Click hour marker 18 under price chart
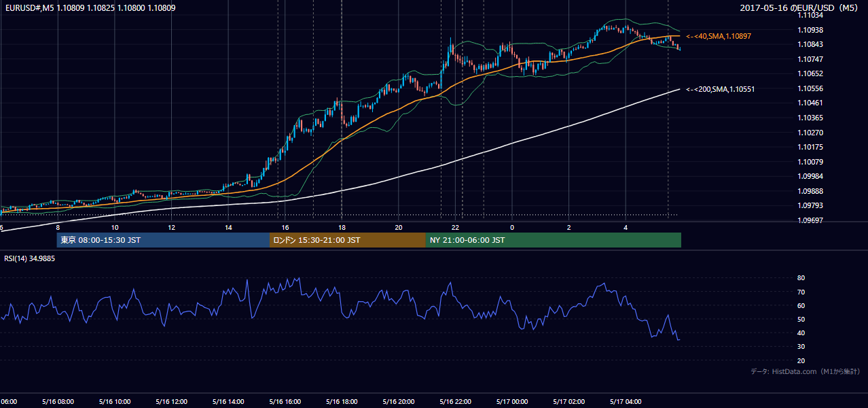 point(342,228)
